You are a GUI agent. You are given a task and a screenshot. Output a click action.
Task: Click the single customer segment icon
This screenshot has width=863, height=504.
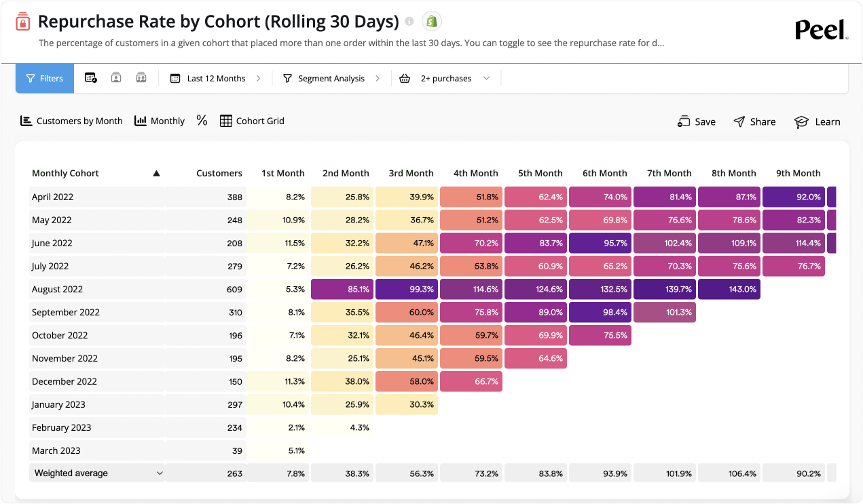115,78
